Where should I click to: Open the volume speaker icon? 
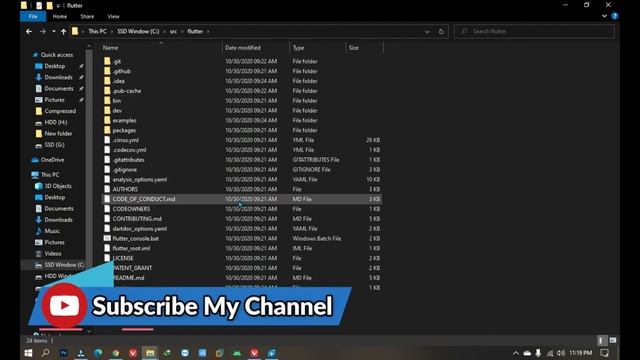pyautogui.click(x=561, y=353)
